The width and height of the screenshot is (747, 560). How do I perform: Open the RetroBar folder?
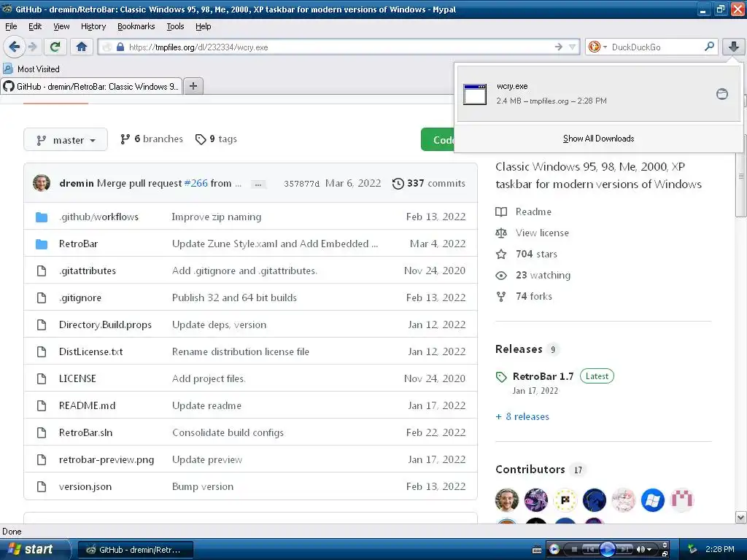pos(78,244)
